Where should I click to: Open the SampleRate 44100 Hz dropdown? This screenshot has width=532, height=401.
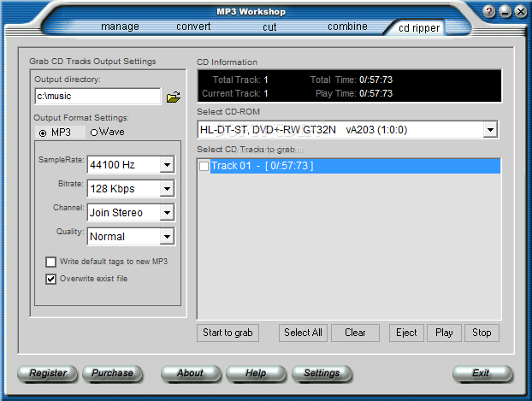click(x=167, y=165)
